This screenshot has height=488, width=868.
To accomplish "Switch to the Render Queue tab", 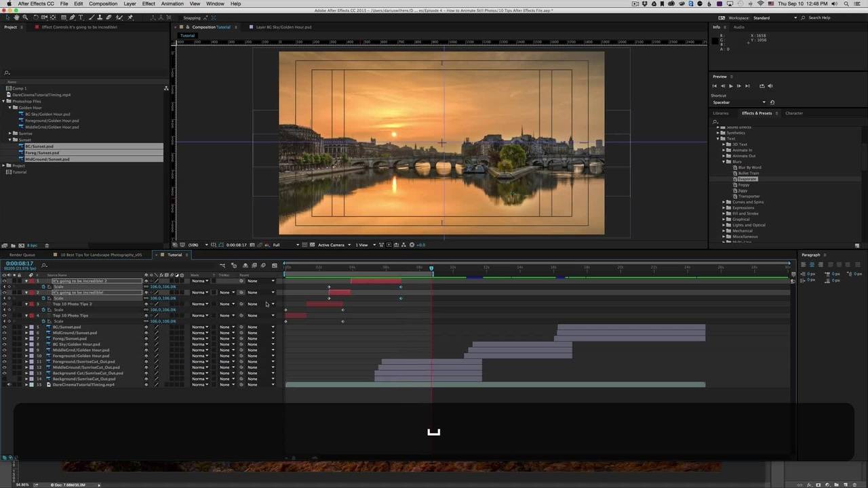I will [x=22, y=255].
